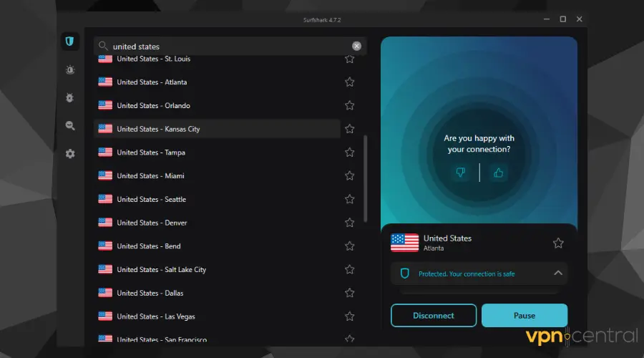Viewport: 644px width, 358px height.
Task: Give thumbs up for connection
Action: (498, 173)
